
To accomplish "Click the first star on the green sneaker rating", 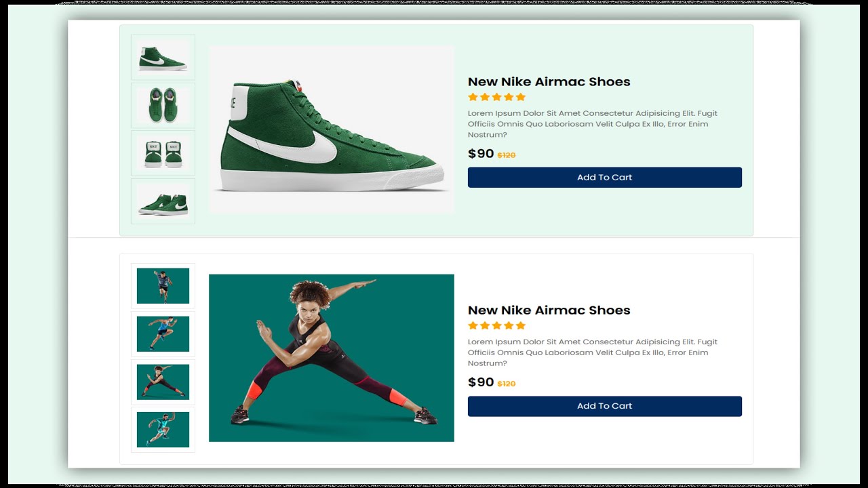I will (x=473, y=97).
